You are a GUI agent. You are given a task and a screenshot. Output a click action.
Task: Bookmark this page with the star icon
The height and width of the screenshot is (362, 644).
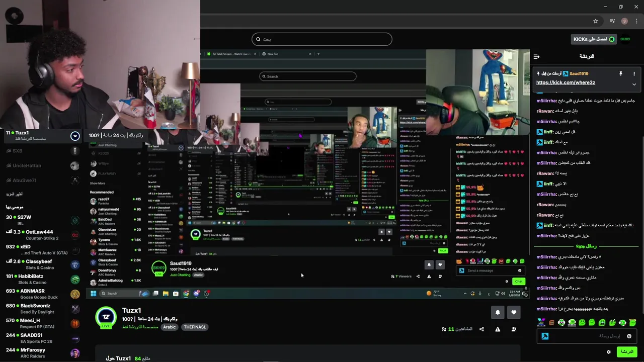(x=596, y=21)
